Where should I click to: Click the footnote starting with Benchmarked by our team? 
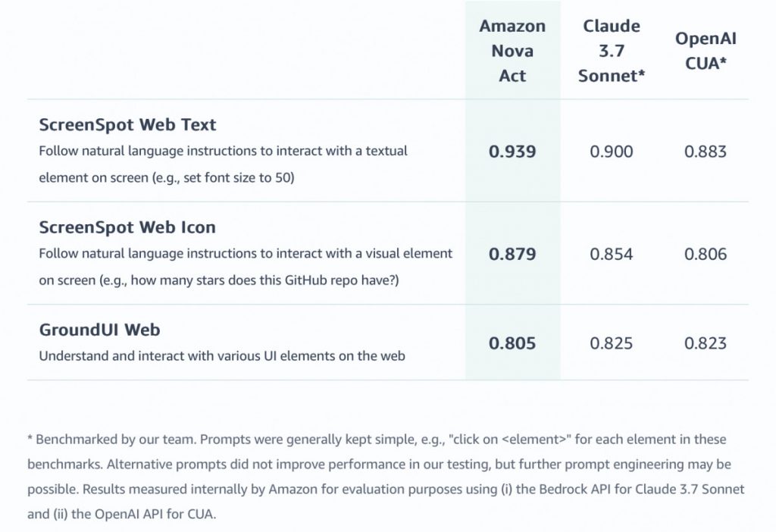386,476
